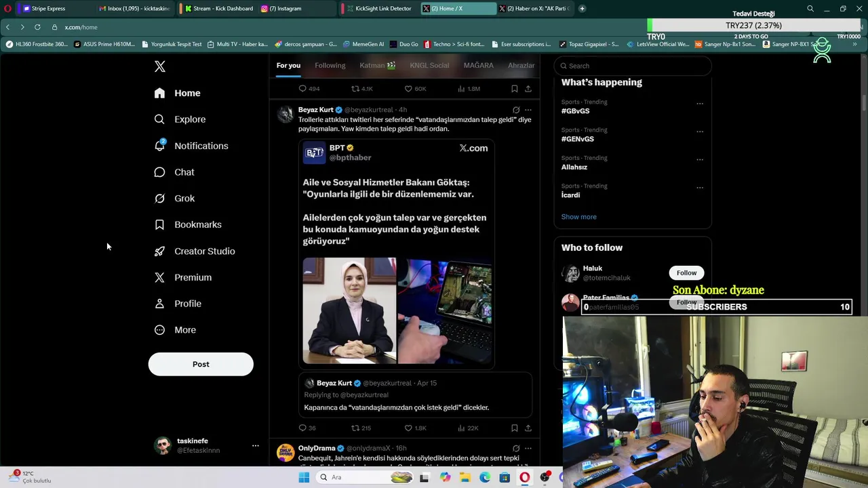Share the post with 60K likes
The width and height of the screenshot is (868, 488).
(x=528, y=89)
